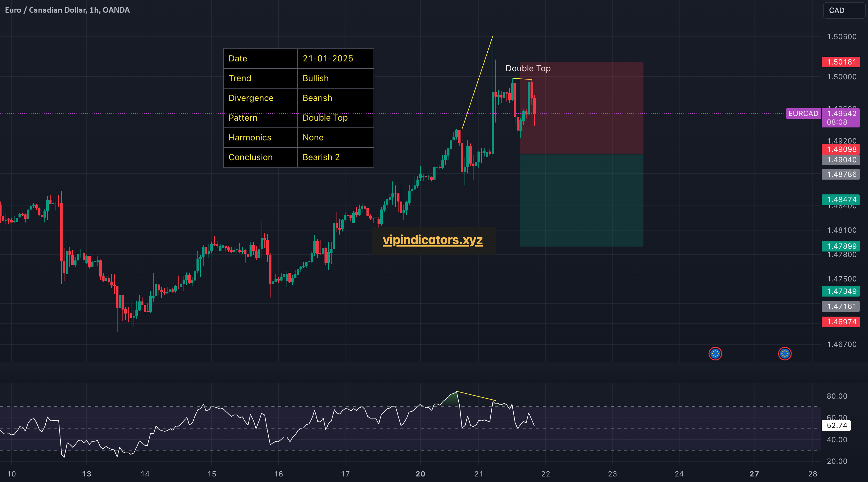Click the 1.49040 gray price label
The width and height of the screenshot is (868, 482).
click(x=841, y=160)
